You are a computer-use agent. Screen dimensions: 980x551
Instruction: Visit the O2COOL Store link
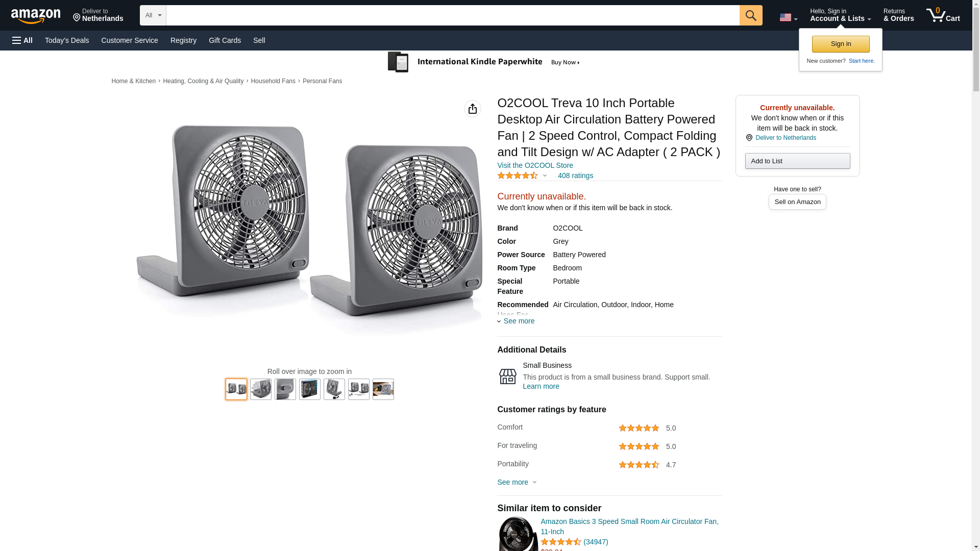535,165
